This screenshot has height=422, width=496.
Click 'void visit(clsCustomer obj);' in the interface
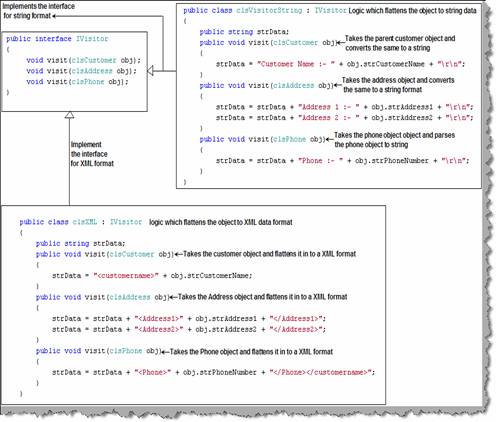pyautogui.click(x=83, y=60)
